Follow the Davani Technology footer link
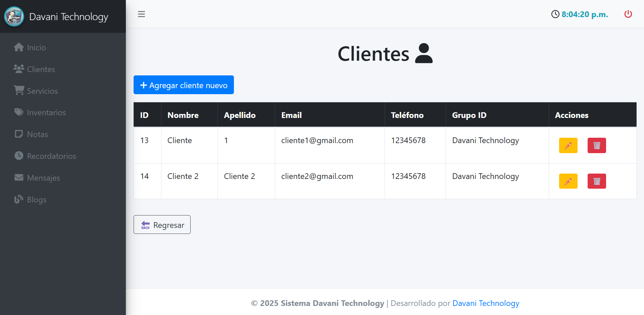Screen dimensions: 644x315 pos(486,303)
